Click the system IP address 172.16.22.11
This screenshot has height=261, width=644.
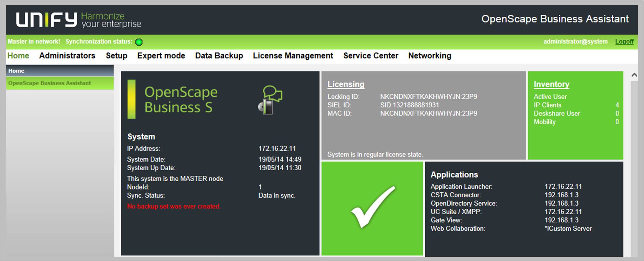tap(277, 148)
